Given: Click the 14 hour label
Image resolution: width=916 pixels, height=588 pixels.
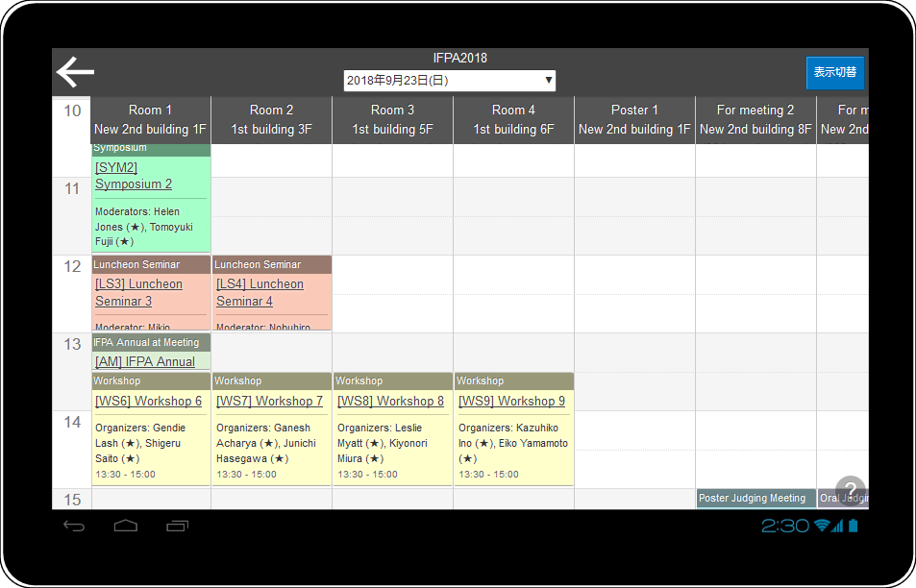Looking at the screenshot, I should [72, 422].
